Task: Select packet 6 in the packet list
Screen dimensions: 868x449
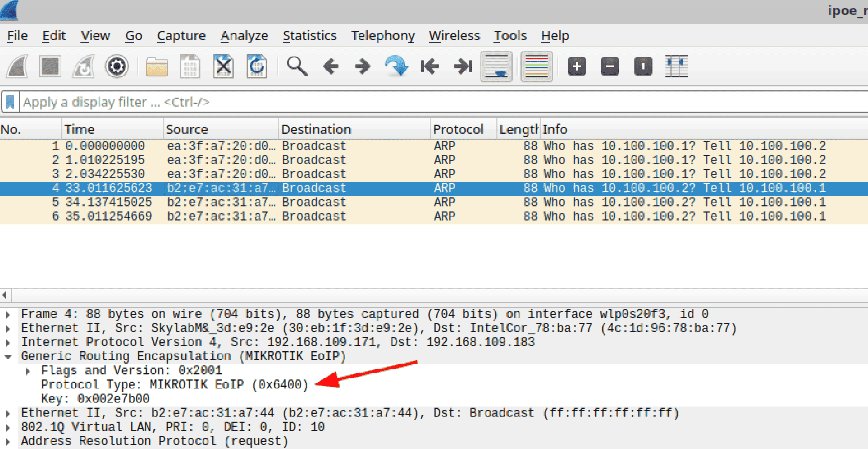Action: [x=316, y=217]
